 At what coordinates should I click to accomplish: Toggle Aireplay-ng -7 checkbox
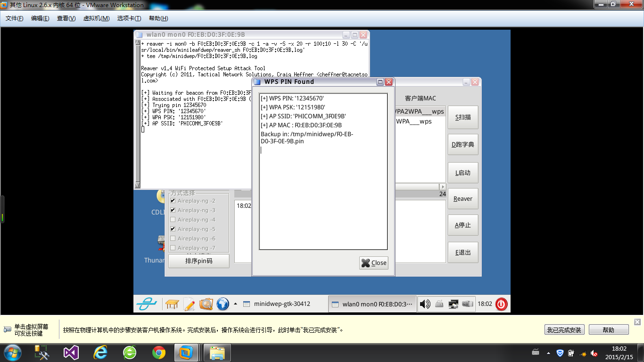coord(173,248)
